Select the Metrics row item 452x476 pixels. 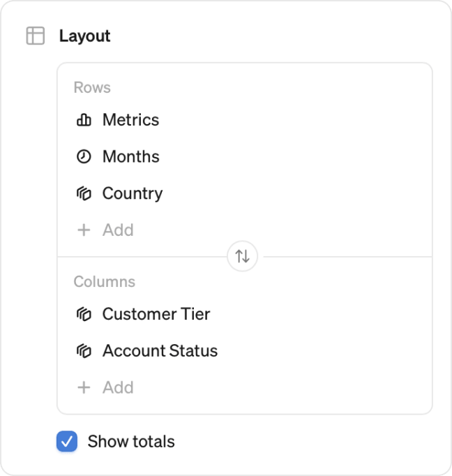click(x=245, y=119)
